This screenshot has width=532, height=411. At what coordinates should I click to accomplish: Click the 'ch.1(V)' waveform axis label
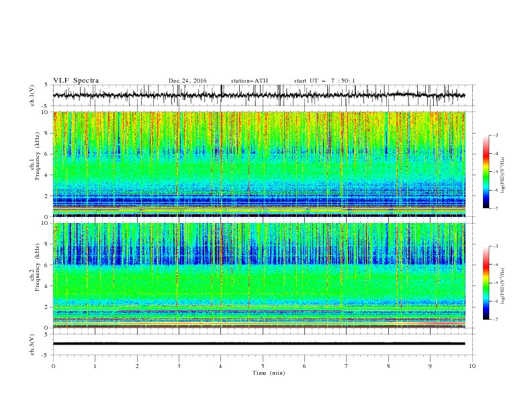pos(32,95)
